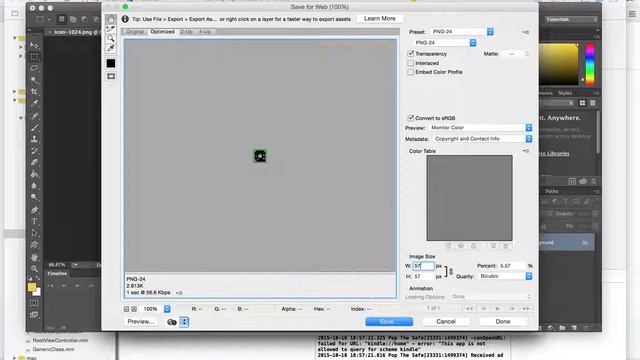Open the browser preview selection dropdown
The image size is (640, 360).
[x=184, y=322]
